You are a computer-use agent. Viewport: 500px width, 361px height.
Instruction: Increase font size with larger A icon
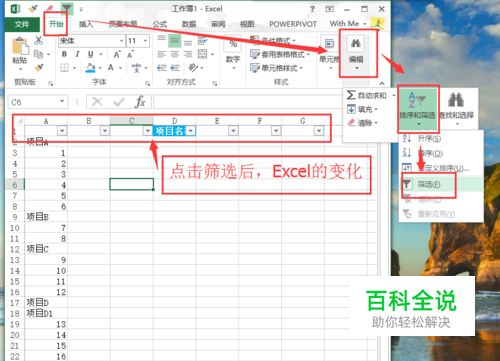coord(117,54)
